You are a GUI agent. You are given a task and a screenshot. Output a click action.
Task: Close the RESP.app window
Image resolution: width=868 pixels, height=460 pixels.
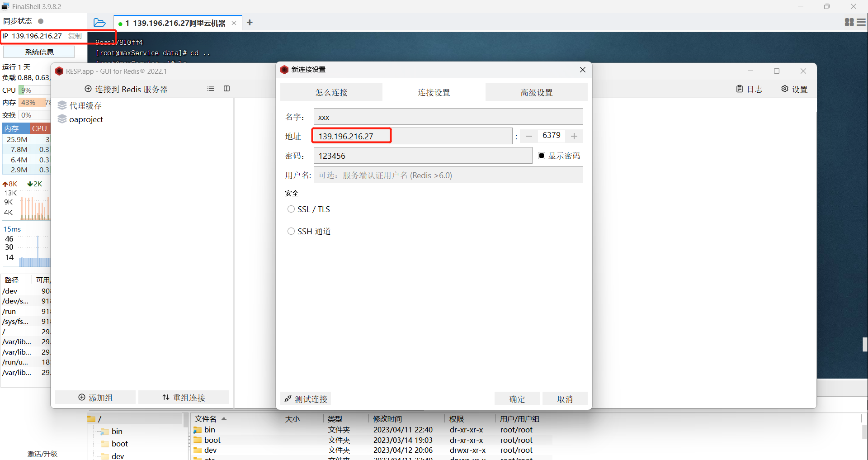pos(803,71)
